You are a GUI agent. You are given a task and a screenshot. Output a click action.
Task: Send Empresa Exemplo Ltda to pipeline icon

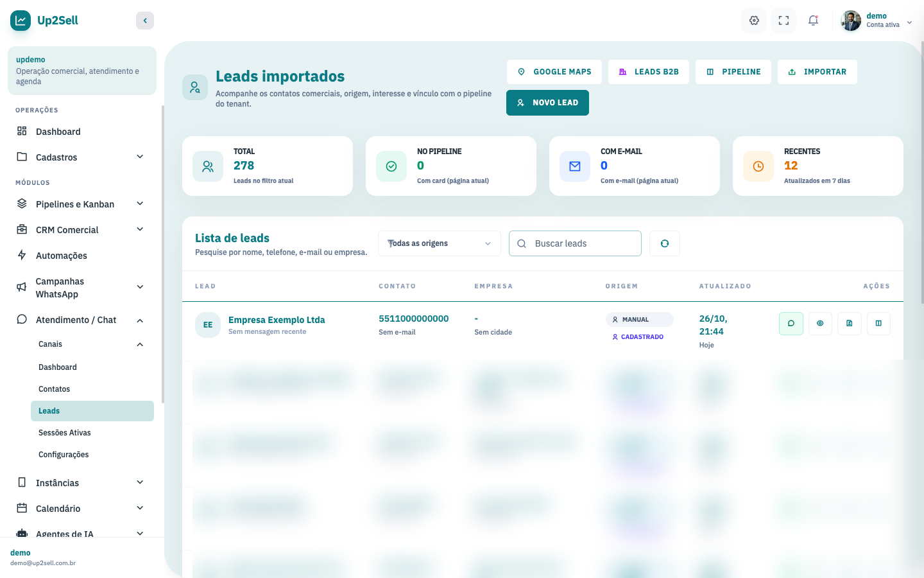click(x=878, y=323)
